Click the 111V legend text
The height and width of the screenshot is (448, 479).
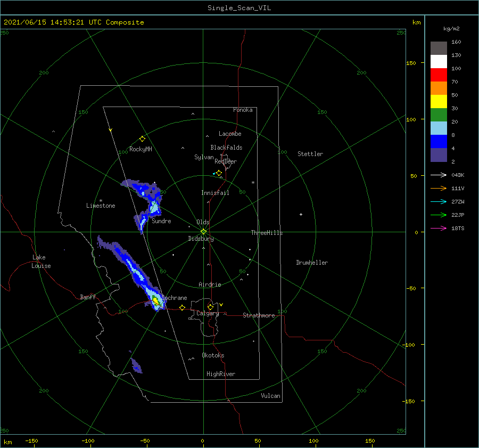(458, 189)
